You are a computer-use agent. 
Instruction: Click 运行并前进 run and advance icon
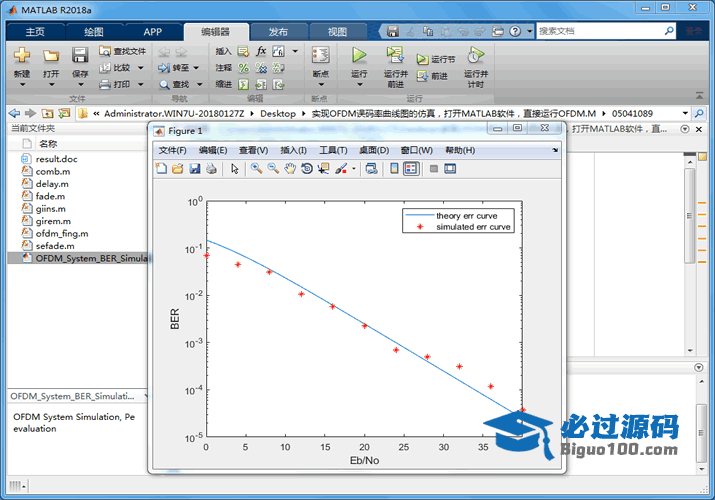395,56
